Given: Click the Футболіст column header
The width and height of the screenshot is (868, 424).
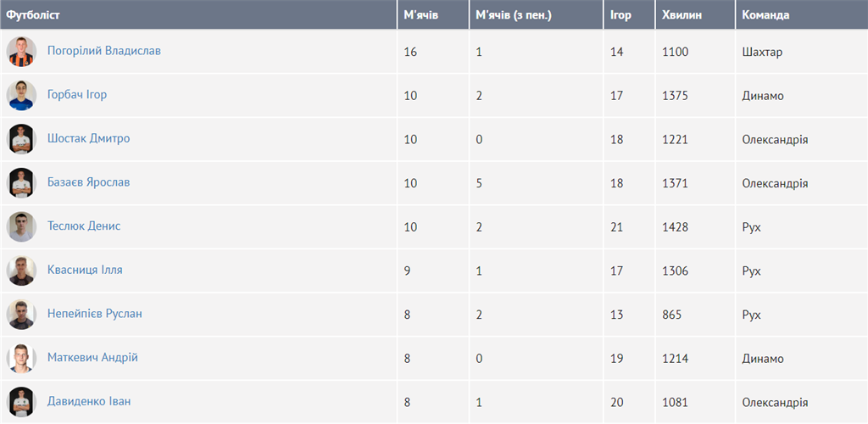Looking at the screenshot, I should pyautogui.click(x=34, y=15).
